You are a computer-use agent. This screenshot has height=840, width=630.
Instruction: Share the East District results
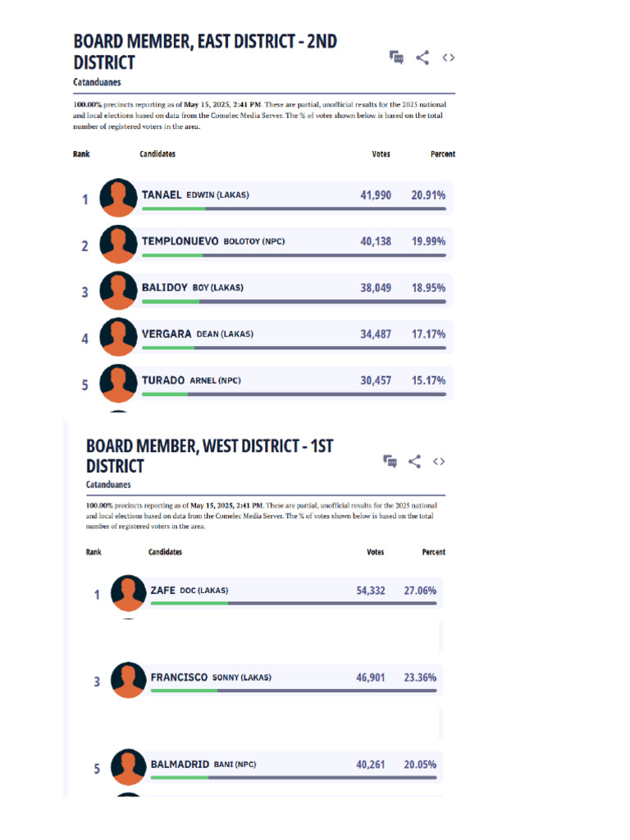(x=422, y=57)
